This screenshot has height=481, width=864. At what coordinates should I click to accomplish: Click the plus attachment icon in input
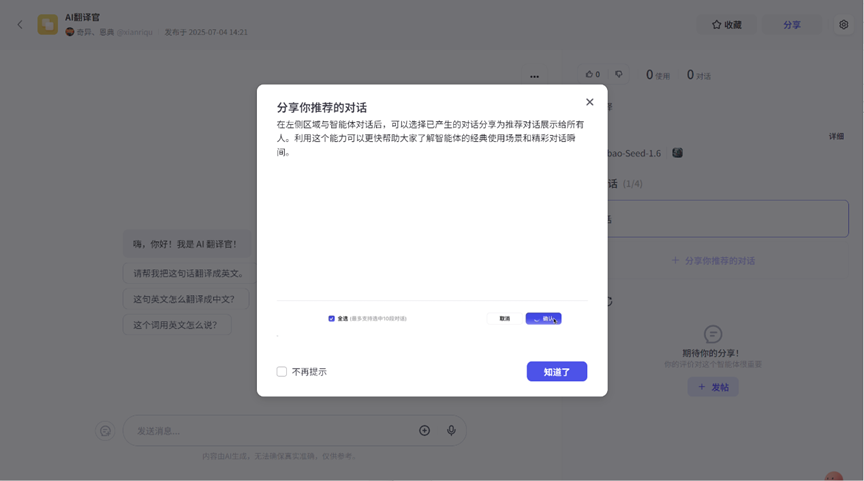(424, 430)
